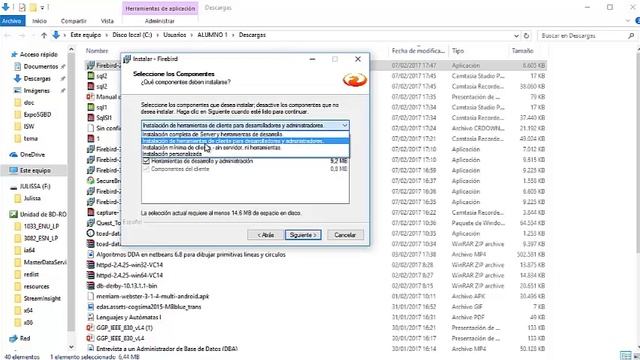Select the Algoritmos DDA video file icon
This screenshot has height=360, width=640.
(91, 254)
